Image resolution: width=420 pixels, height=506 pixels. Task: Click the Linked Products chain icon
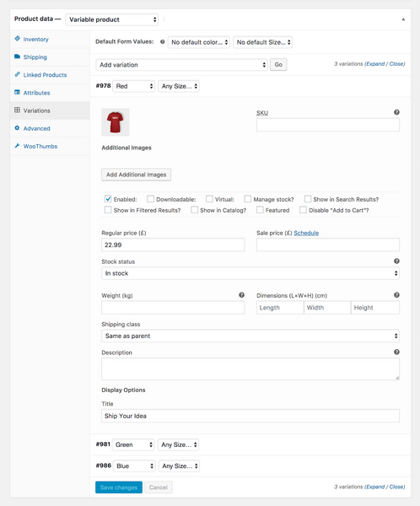click(17, 74)
